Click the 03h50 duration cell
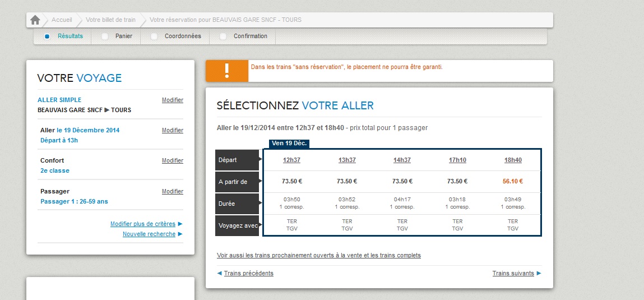Viewport: 644px width, 300px height. 291,203
